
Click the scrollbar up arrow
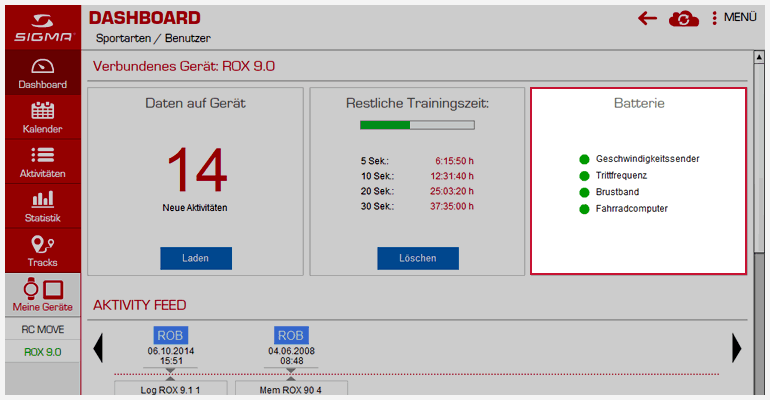(759, 57)
